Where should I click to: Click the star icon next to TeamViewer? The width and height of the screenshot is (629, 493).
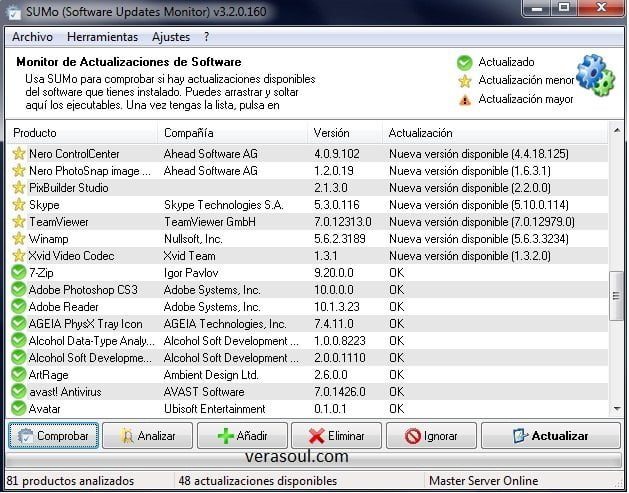click(18, 221)
